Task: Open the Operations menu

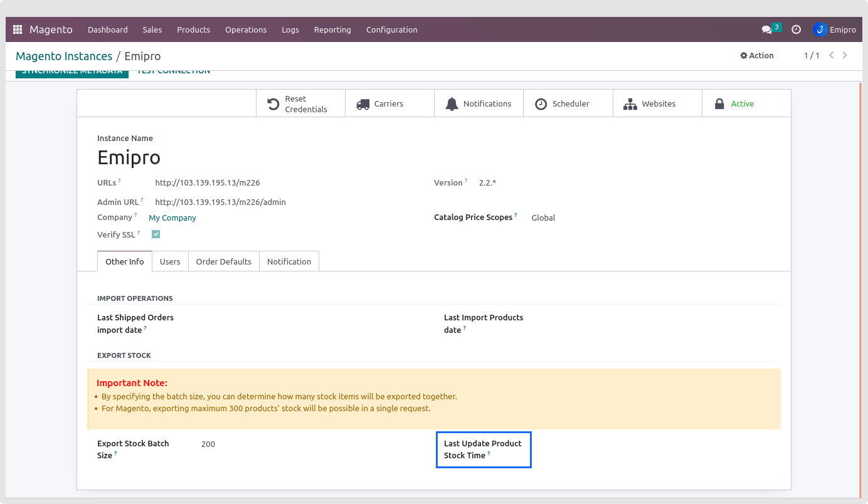Action: tap(246, 29)
